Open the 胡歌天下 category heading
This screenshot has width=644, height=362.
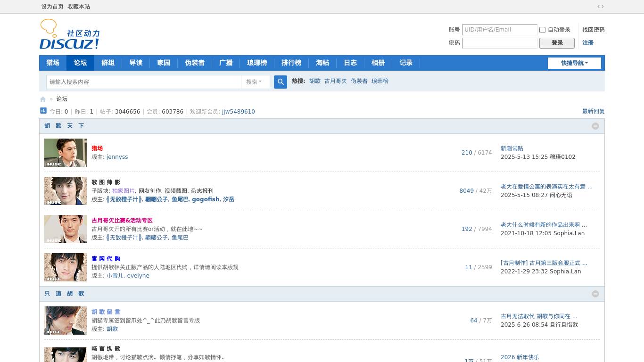(x=65, y=126)
